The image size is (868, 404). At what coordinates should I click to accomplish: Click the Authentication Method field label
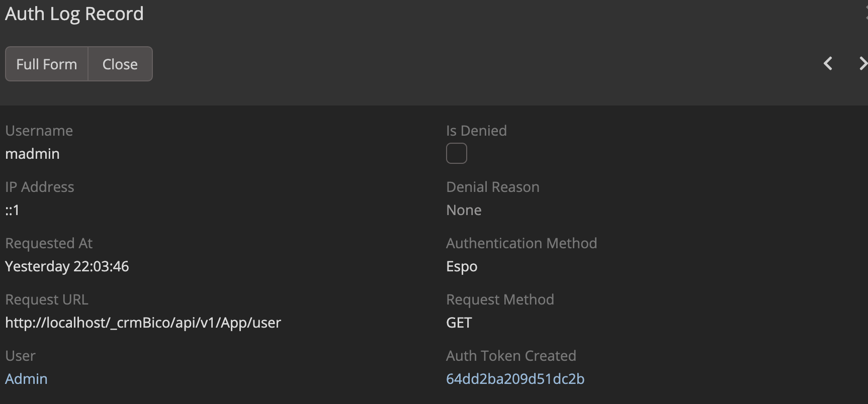(x=522, y=243)
